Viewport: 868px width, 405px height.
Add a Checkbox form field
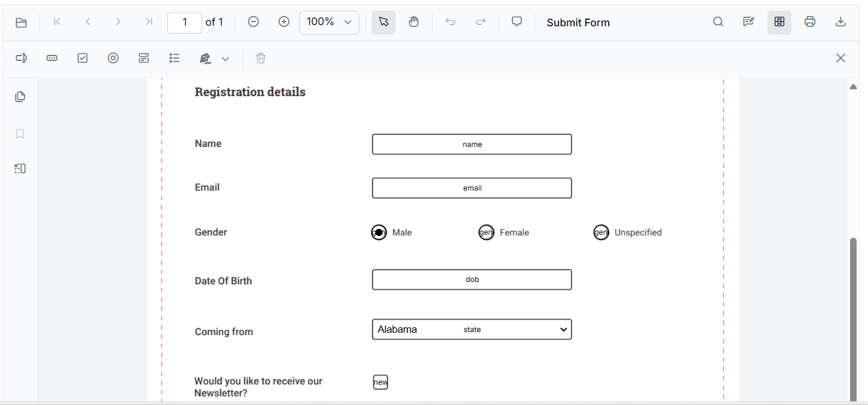(x=82, y=58)
